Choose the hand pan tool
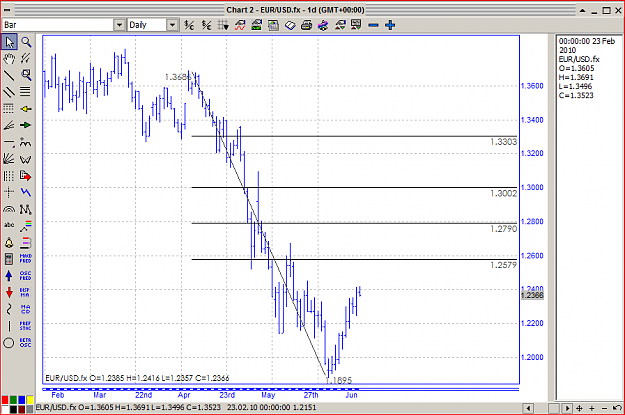 [x=9, y=59]
